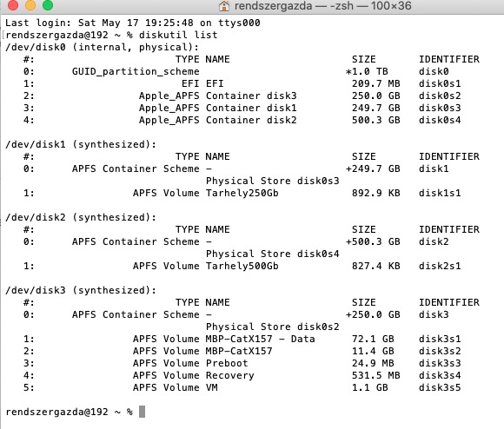Click the Tarhely250Gb volume name
The height and width of the screenshot is (429, 504).
pos(242,193)
